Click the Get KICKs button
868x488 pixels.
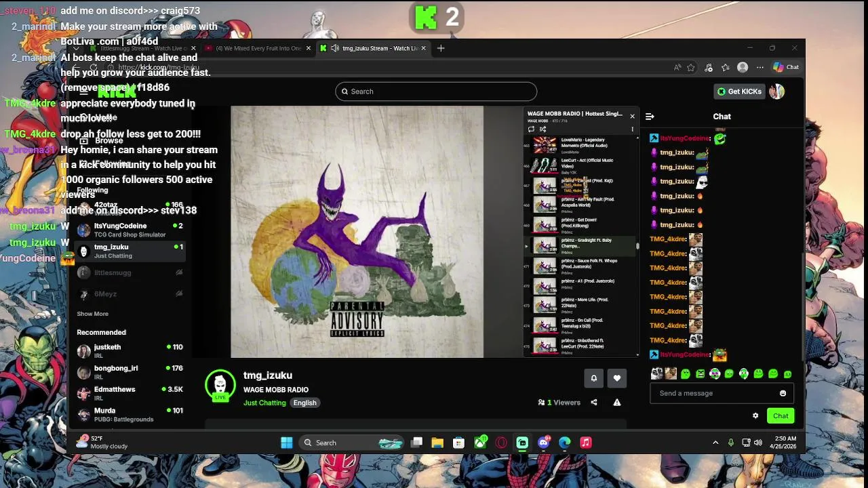739,91
